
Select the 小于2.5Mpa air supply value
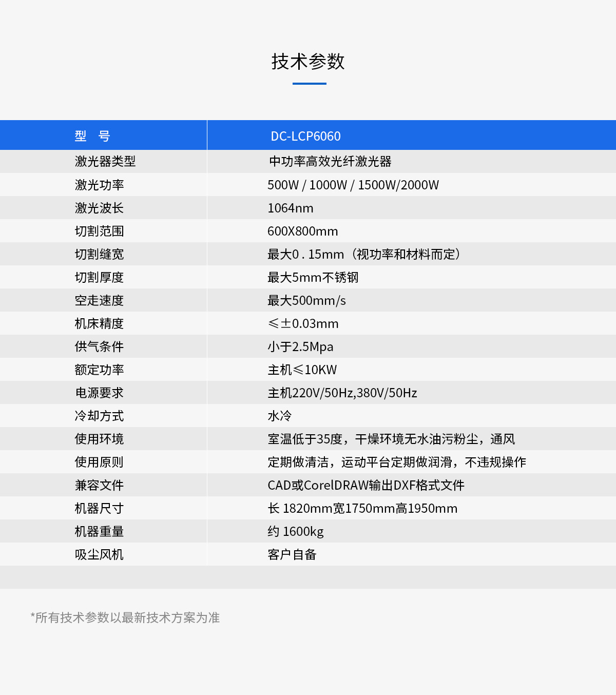click(300, 346)
